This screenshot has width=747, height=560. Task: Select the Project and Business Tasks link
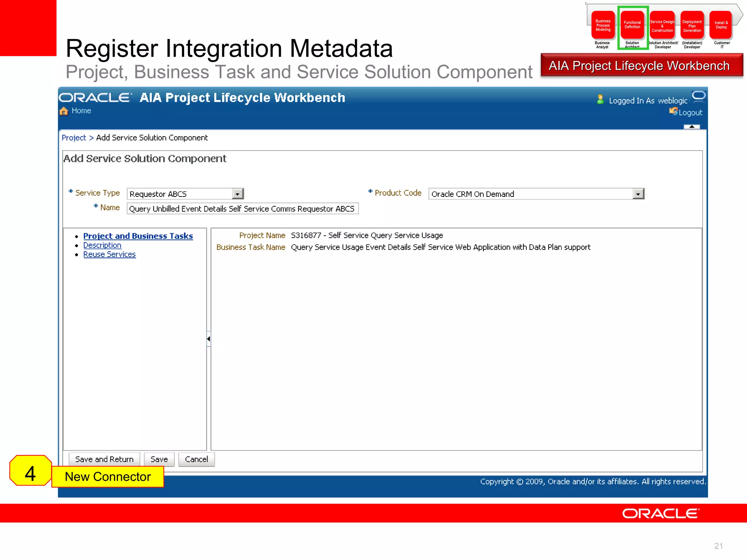(x=138, y=236)
